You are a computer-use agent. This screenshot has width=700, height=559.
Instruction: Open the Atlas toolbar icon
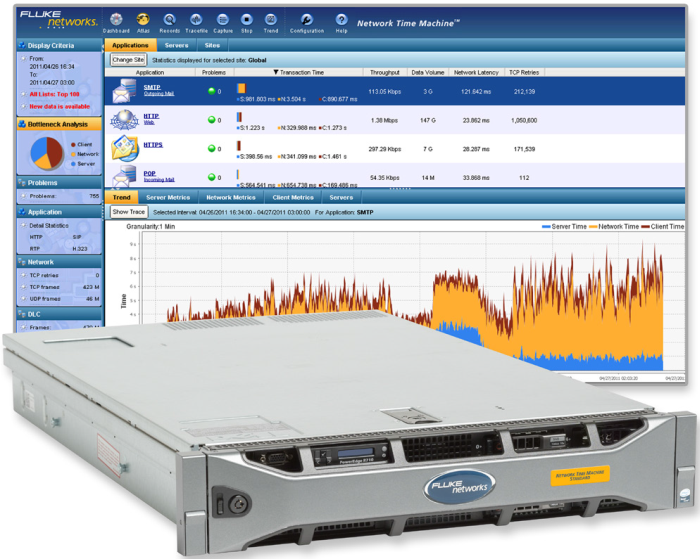(143, 20)
